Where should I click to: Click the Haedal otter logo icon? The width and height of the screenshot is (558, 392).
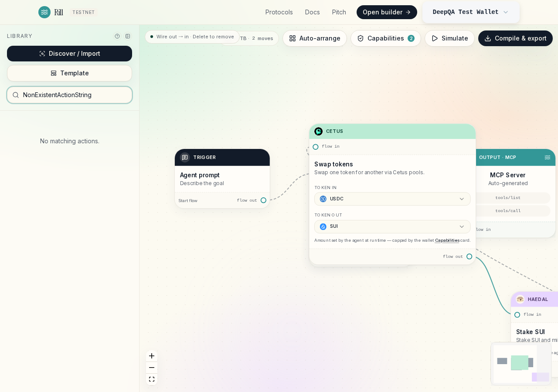click(x=520, y=299)
